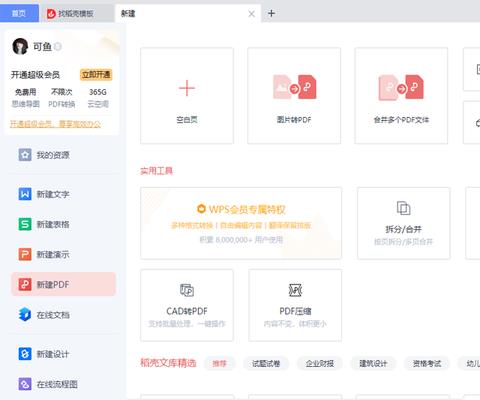Click the 拆分/合并 label
Viewport: 480px width, 400px height.
[404, 229]
